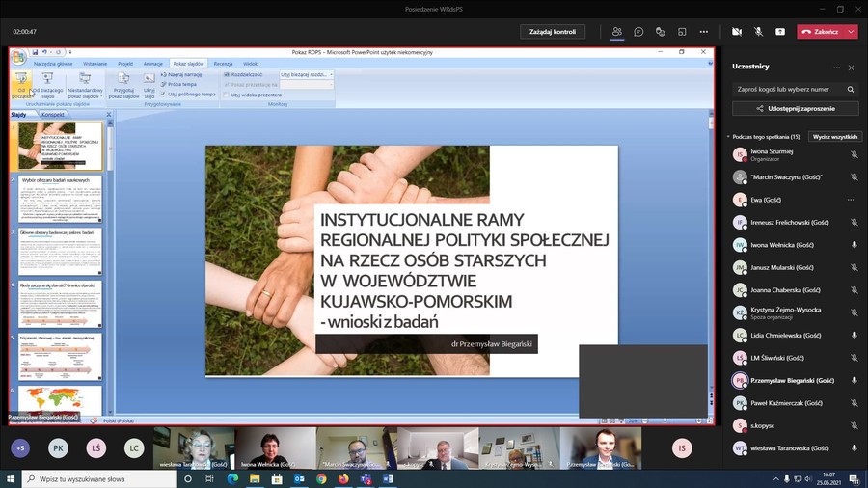
Task: Click search icon in invite field
Action: 851,89
